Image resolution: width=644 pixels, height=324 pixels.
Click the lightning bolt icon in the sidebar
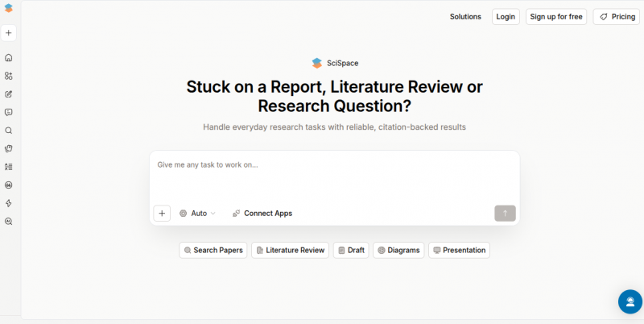8,203
